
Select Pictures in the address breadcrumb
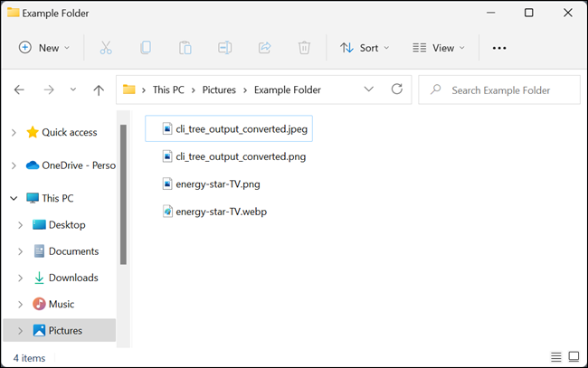pyautogui.click(x=219, y=90)
